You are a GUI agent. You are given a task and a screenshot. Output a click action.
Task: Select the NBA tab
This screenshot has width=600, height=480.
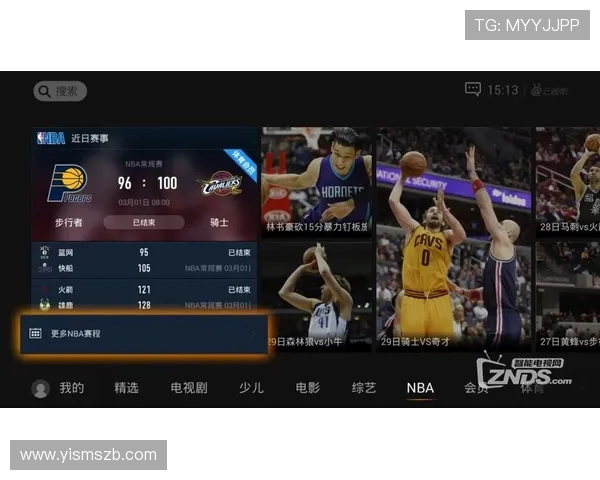click(420, 388)
